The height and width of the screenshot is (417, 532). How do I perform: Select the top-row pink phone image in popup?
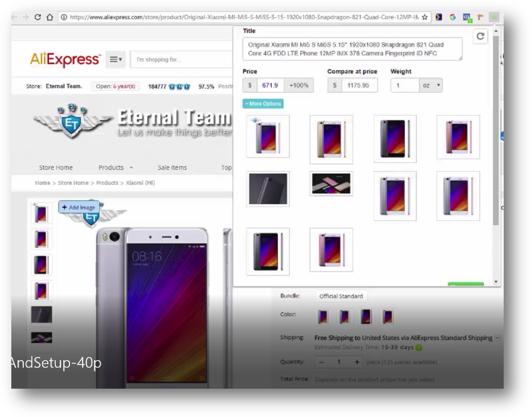[458, 137]
